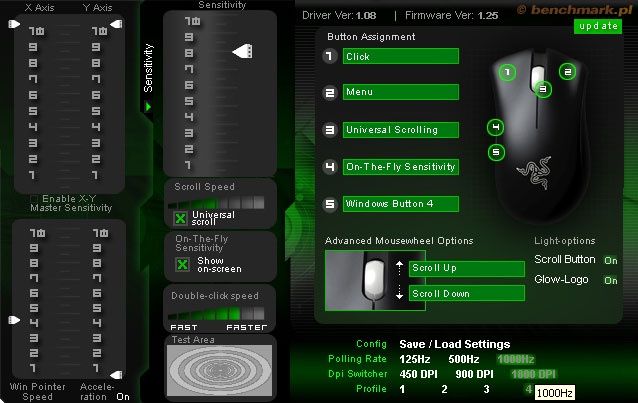Viewport: 638px width, 403px height.
Task: Click the green arrow under the Sensitivity tab
Action: tap(148, 107)
